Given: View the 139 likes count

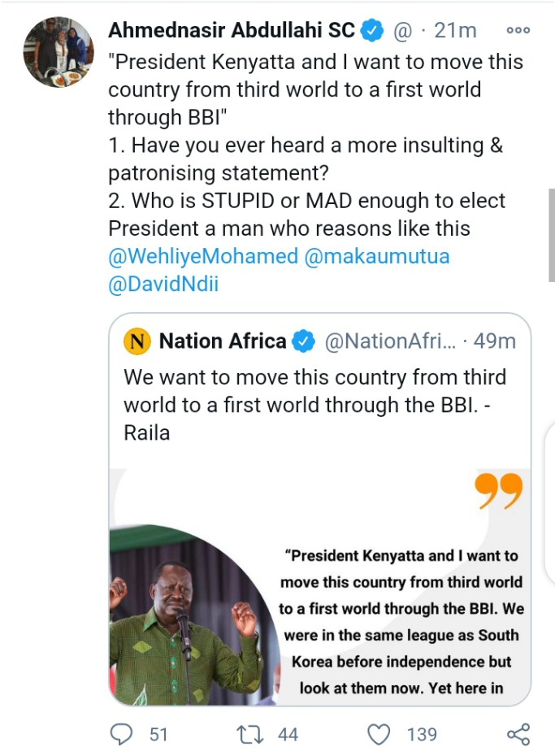Looking at the screenshot, I should (x=422, y=734).
